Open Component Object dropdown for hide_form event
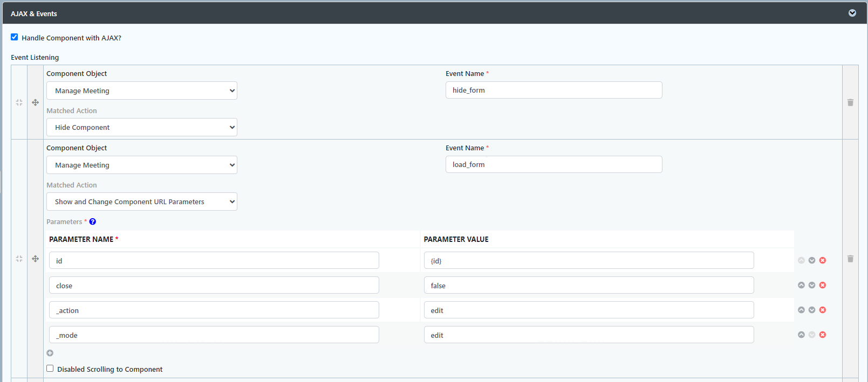868x382 pixels. pos(141,91)
